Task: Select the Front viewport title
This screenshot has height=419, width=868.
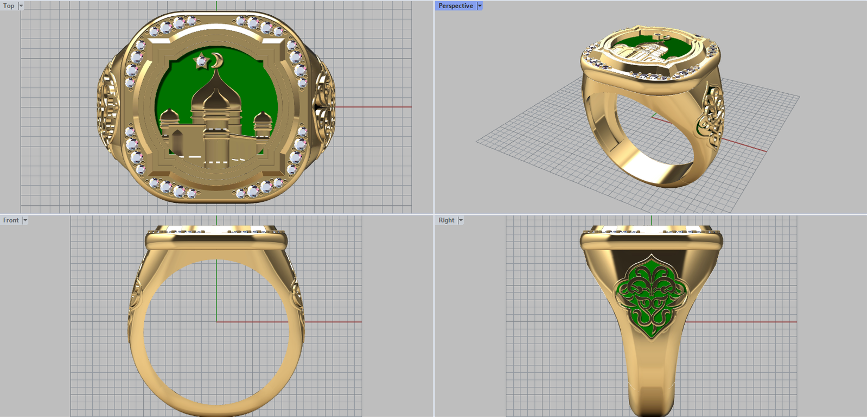Action: click(x=11, y=220)
